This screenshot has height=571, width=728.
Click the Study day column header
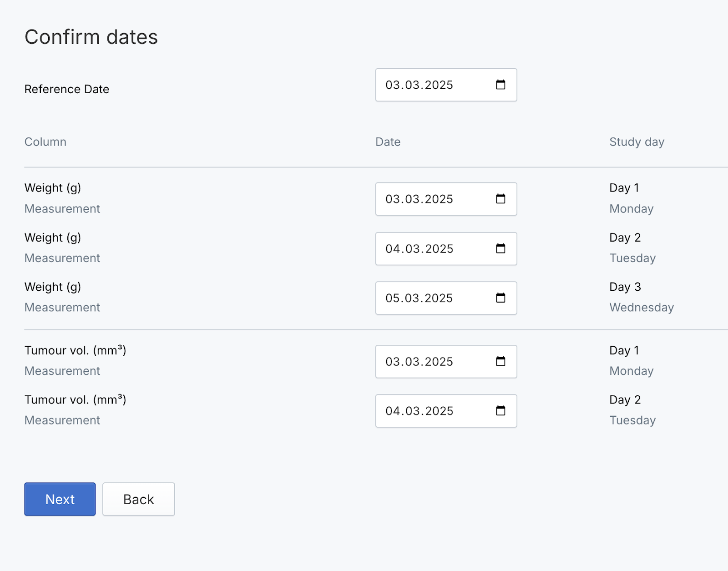pyautogui.click(x=637, y=142)
